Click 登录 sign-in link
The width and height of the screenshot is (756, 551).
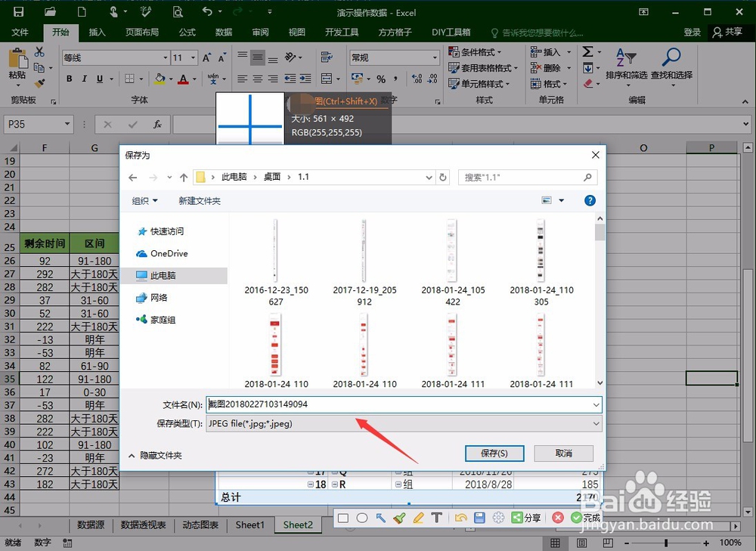point(692,33)
